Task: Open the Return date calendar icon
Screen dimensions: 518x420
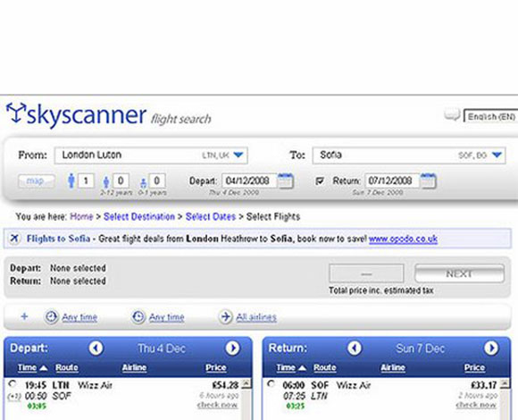Action: [x=429, y=181]
